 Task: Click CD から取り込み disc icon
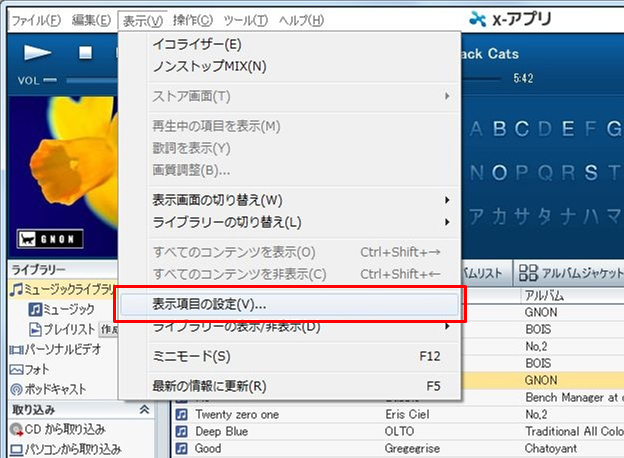coord(16,430)
